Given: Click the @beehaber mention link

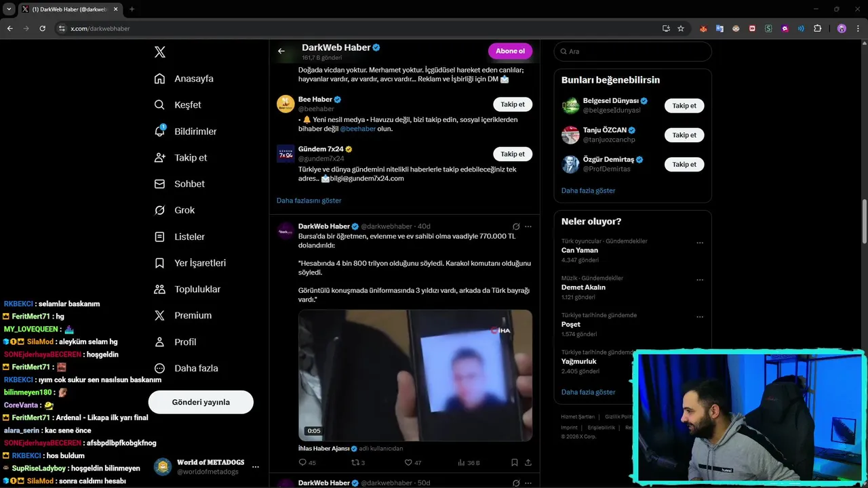Looking at the screenshot, I should tap(357, 129).
